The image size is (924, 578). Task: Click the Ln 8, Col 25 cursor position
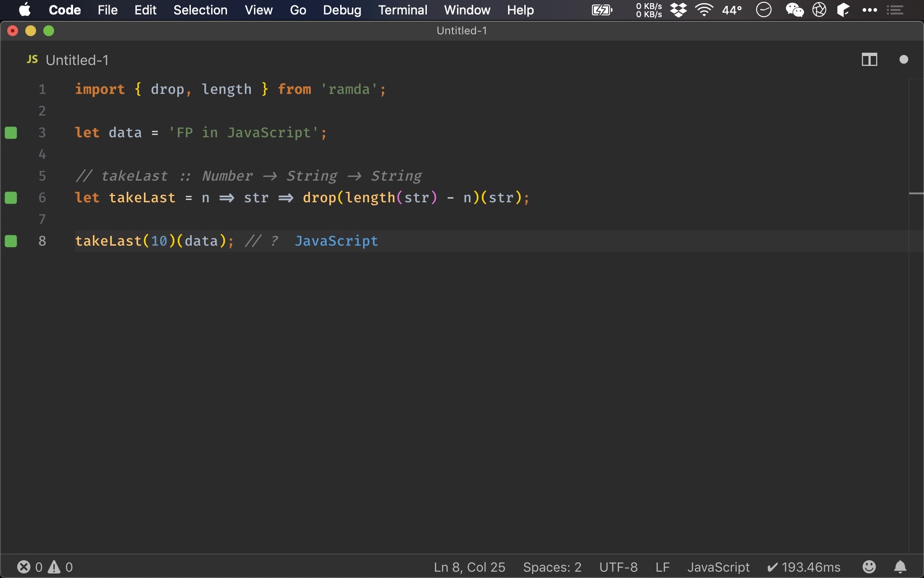pos(469,567)
